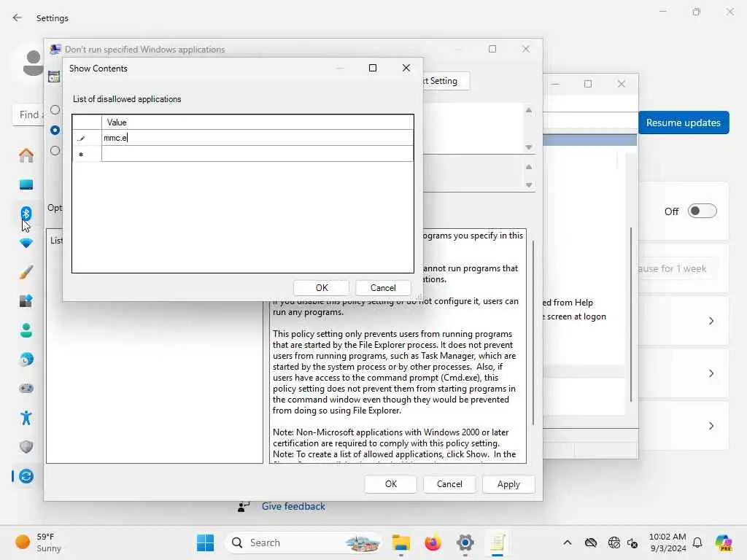Open File Explorer from taskbar
Viewport: 747px width, 560px height.
(400, 542)
